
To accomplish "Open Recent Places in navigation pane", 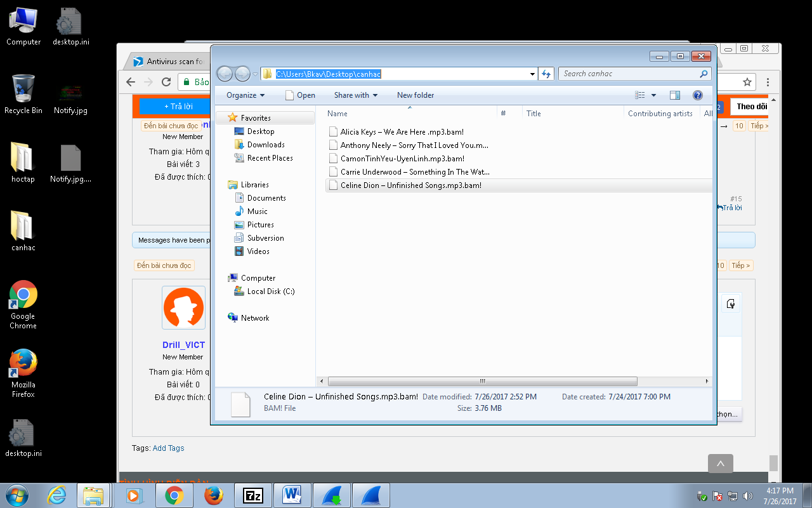I will click(270, 158).
